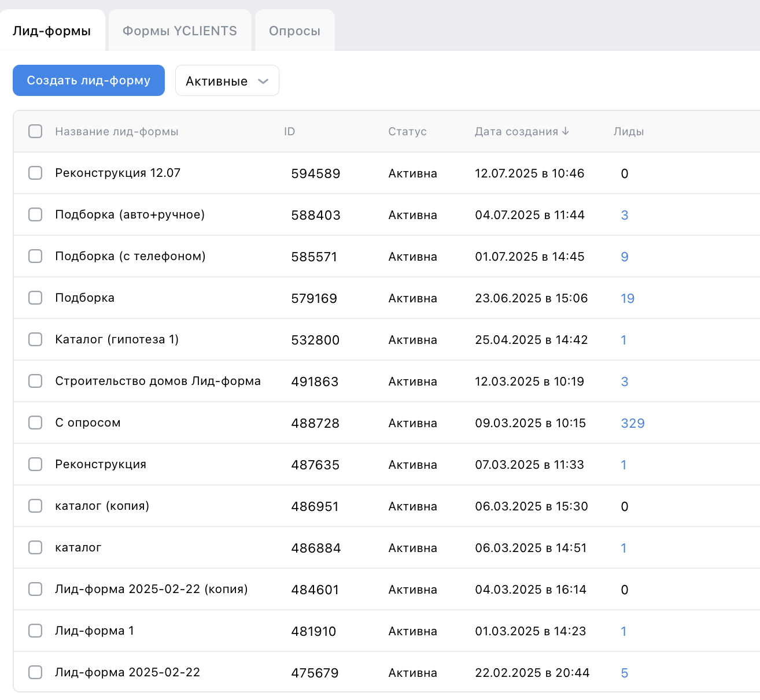Check the box for Реконструкция 12.07

point(35,173)
